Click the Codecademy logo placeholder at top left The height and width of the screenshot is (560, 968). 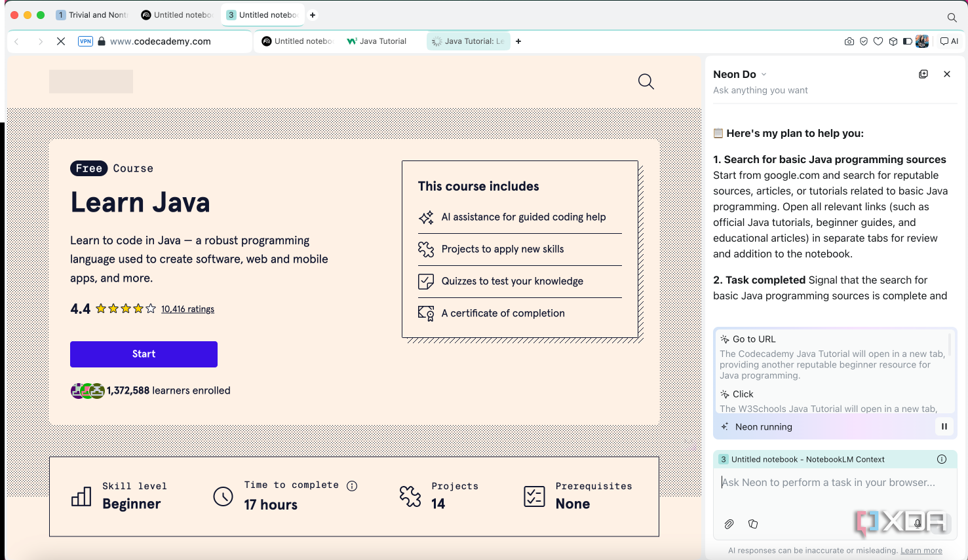tap(91, 81)
